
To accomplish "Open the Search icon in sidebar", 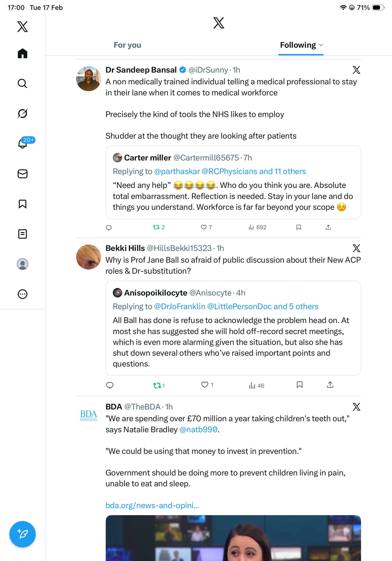I will point(23,84).
